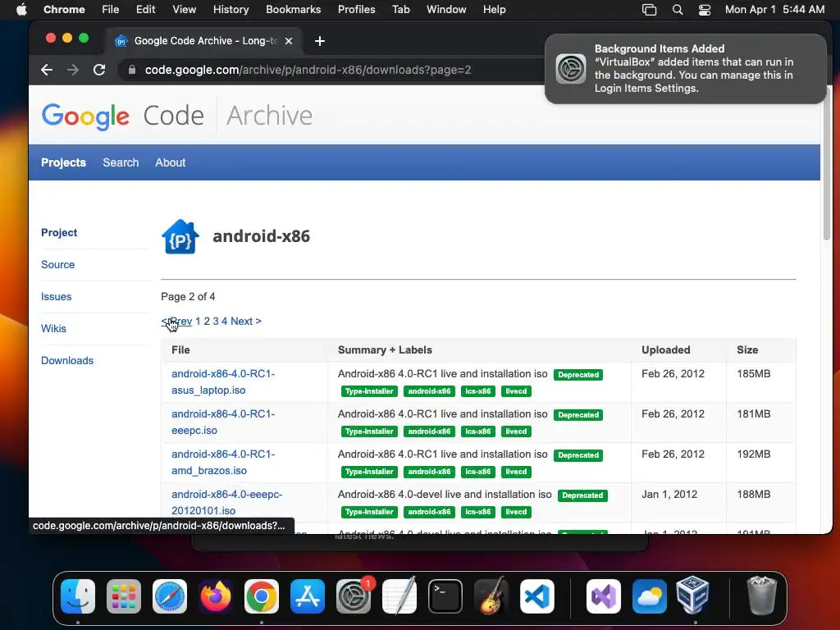The height and width of the screenshot is (630, 840).
Task: Click the Background Items Added notification
Action: click(x=686, y=69)
